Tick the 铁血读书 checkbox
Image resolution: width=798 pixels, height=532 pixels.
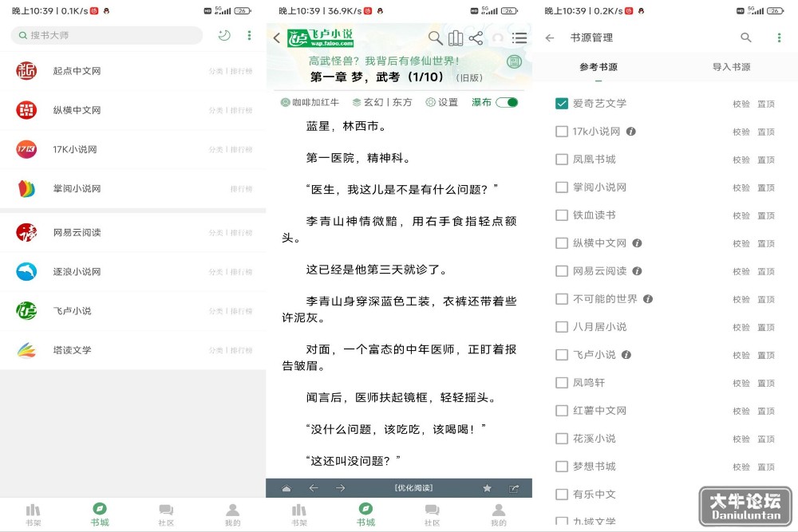point(561,215)
